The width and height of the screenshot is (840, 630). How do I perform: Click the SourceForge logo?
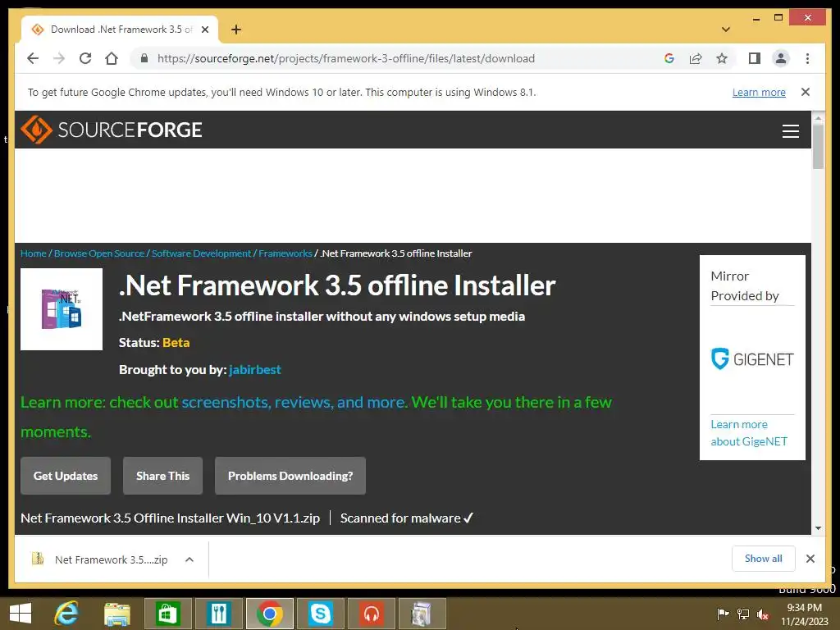click(112, 130)
